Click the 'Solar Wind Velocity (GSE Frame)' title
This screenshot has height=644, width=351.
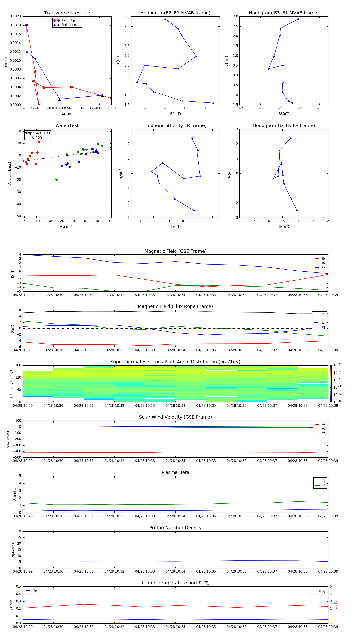coord(175,417)
